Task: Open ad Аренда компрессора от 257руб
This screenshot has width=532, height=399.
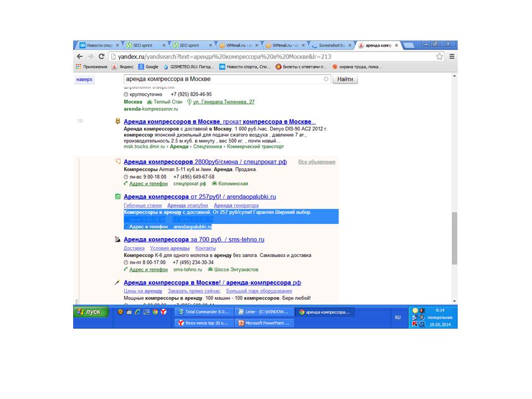Action: point(200,197)
